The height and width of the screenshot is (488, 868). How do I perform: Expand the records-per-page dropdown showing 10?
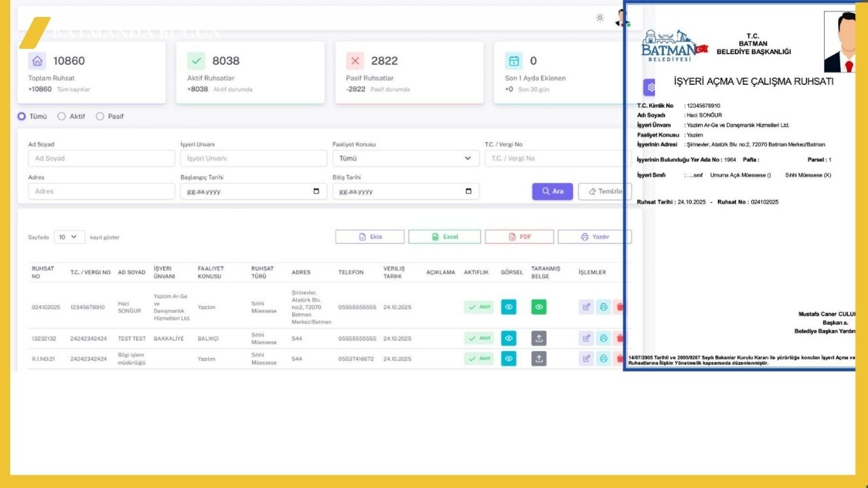(x=69, y=237)
